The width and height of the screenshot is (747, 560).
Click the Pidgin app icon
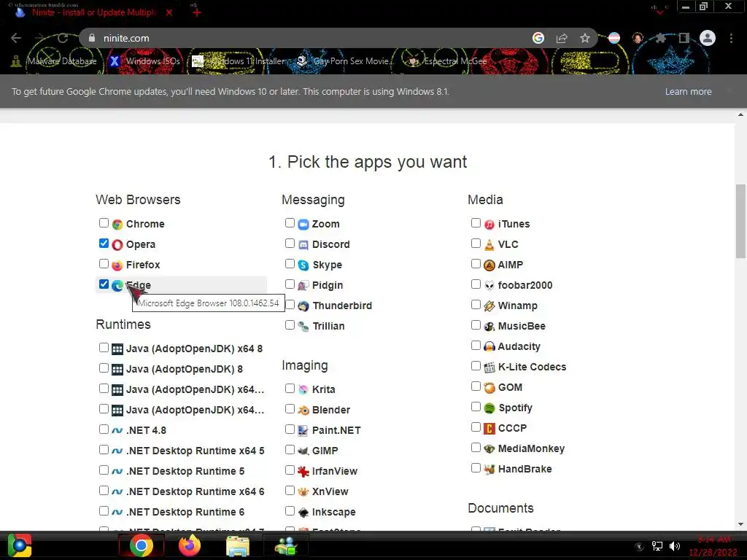pos(303,285)
